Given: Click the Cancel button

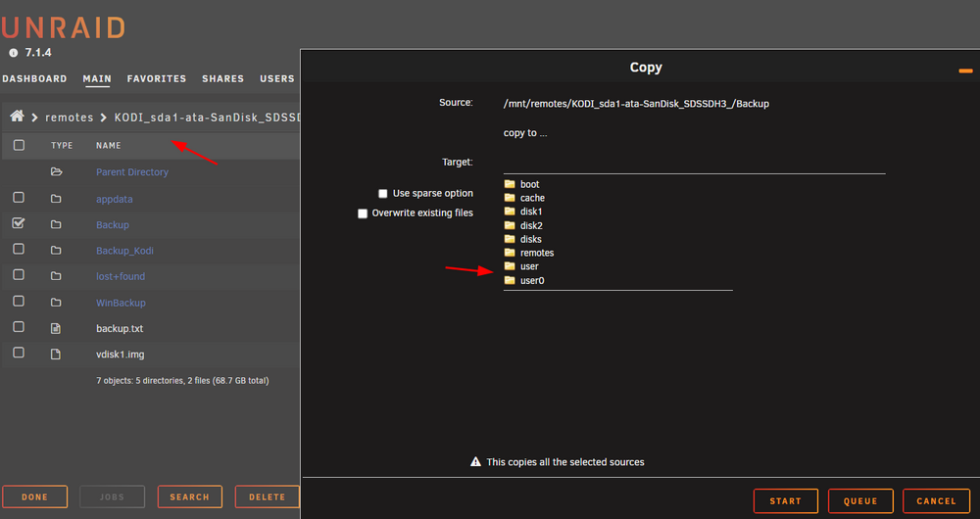Looking at the screenshot, I should (936, 501).
